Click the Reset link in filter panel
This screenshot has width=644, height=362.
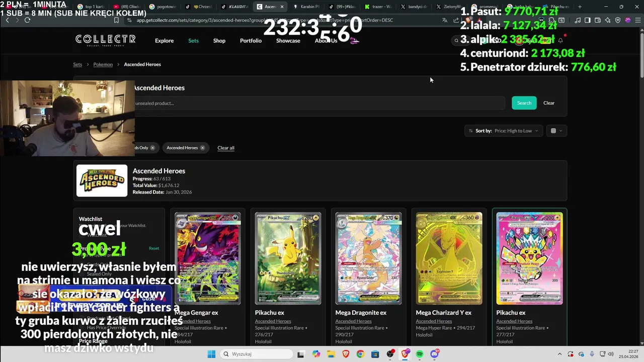click(x=154, y=248)
